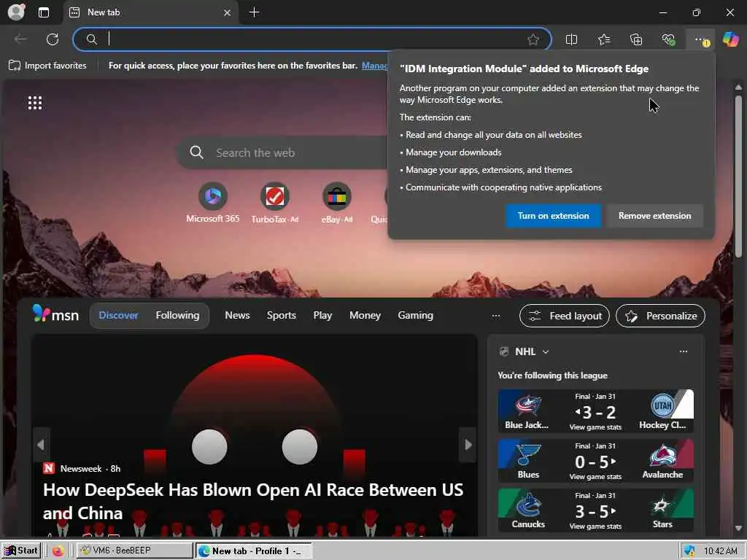747x560 pixels.
Task: Click Remove extension
Action: 654,216
